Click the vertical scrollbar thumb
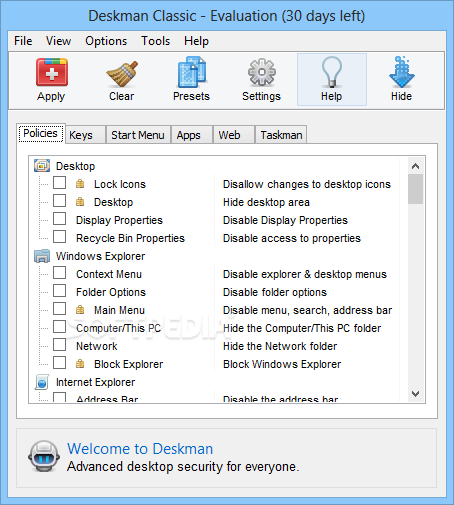Screen dimensions: 454x505 point(415,189)
